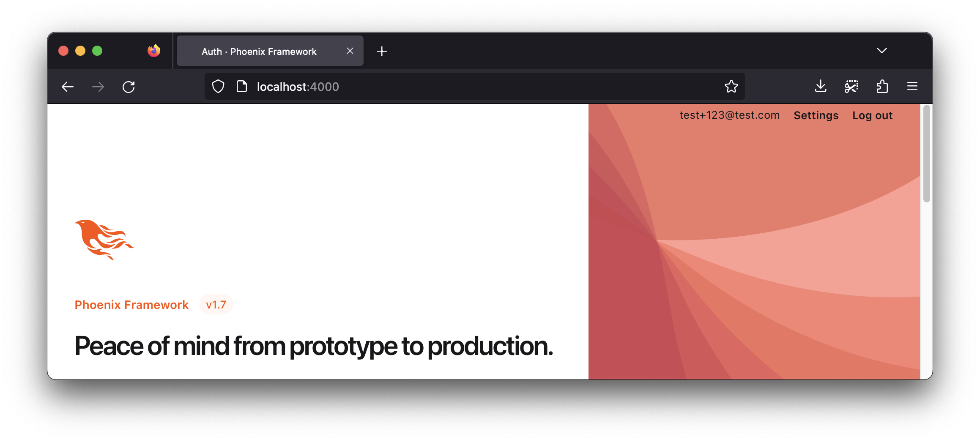This screenshot has height=442, width=980.
Task: Open the Extensions puzzle icon
Action: point(882,87)
